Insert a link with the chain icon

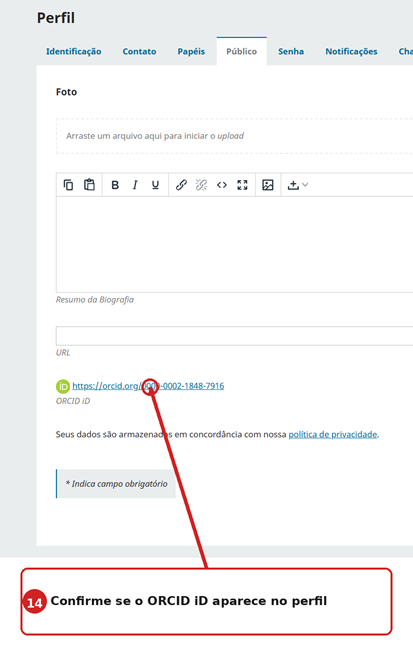click(x=181, y=185)
